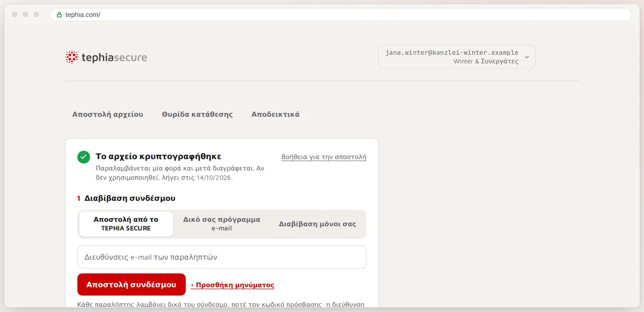Choose the Δικό σας πρόγραμμα e-mail option
Image resolution: width=644 pixels, height=312 pixels.
pyautogui.click(x=221, y=224)
